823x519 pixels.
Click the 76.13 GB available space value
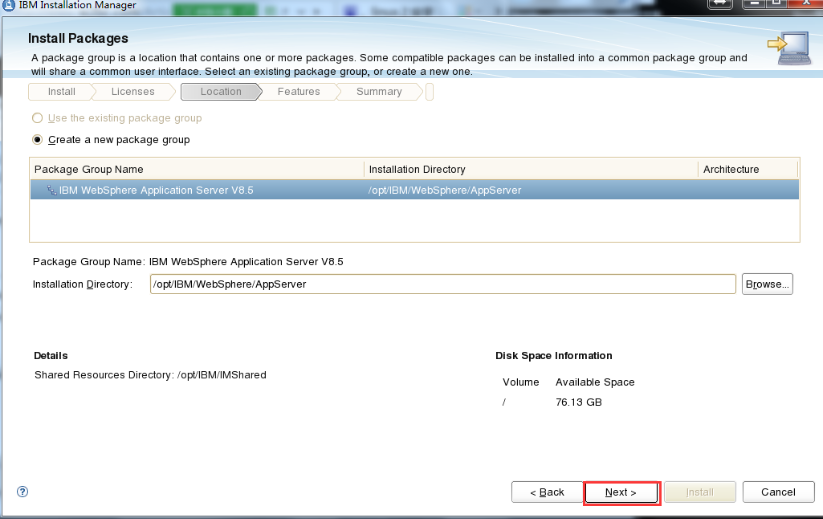pos(578,402)
